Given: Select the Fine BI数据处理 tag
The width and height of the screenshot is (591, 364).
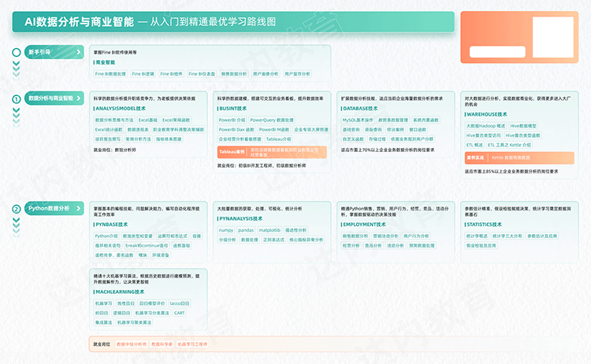Looking at the screenshot, I should [110, 74].
